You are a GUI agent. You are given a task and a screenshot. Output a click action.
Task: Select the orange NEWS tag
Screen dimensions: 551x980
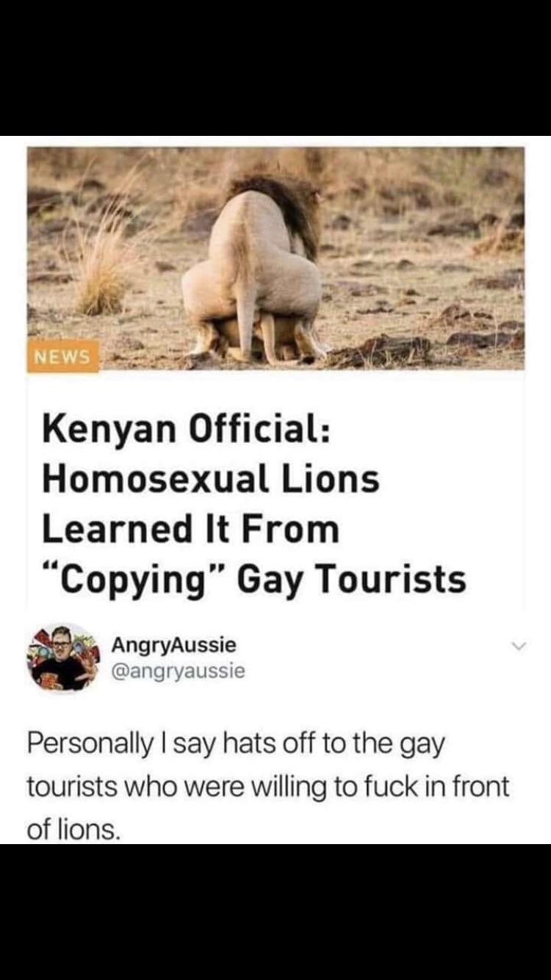coord(63,358)
